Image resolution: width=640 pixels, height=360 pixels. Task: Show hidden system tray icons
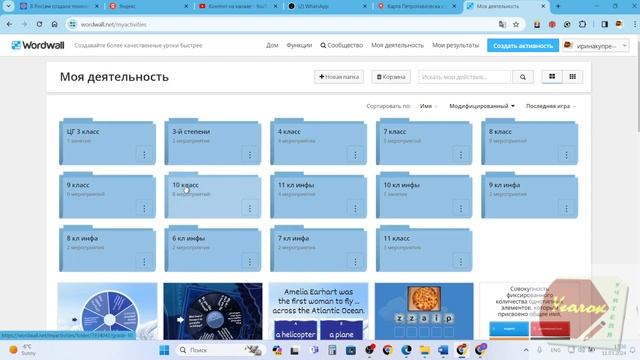(x=526, y=350)
